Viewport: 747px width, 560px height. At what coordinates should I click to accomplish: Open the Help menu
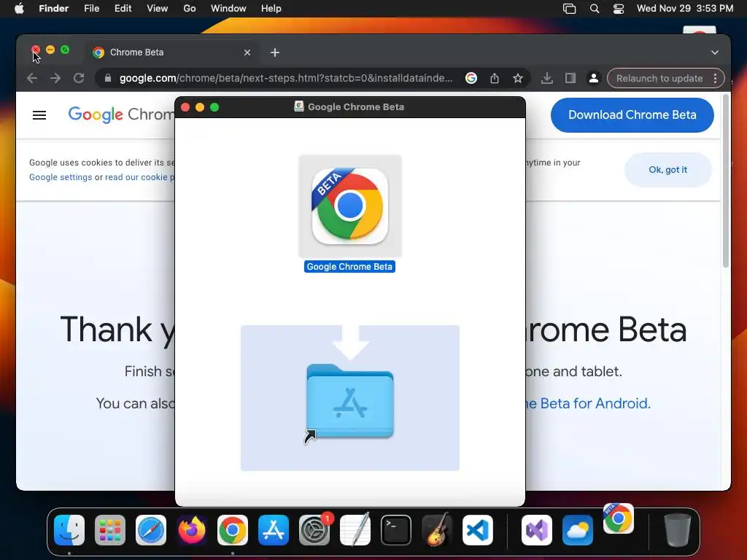[x=271, y=9]
